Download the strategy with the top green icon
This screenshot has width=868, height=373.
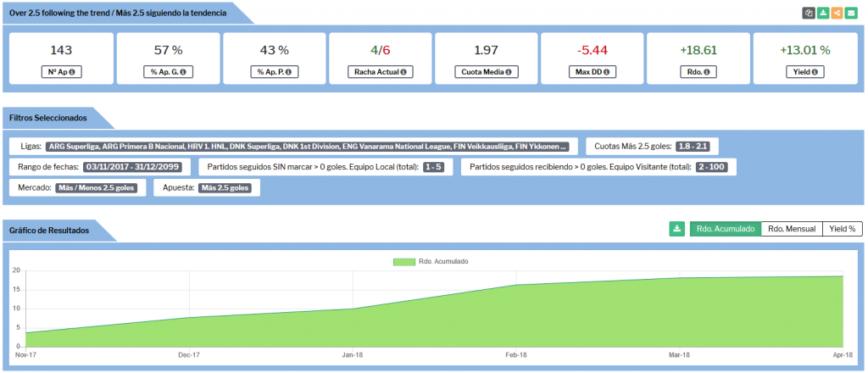click(823, 13)
